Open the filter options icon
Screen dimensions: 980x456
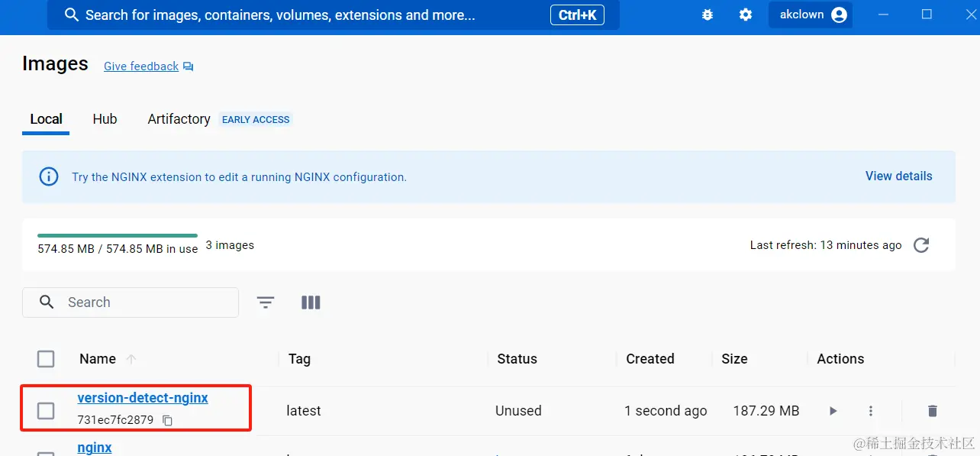click(266, 302)
